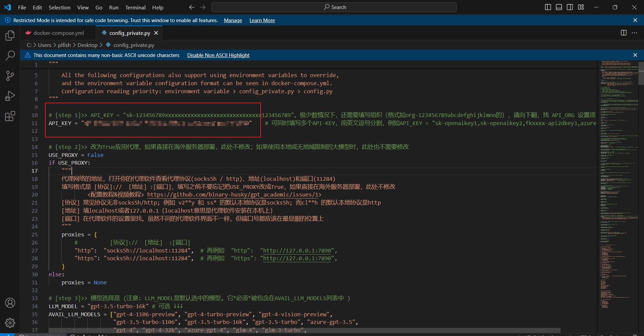Dismiss the non-ASCII unicode warning

(x=635, y=55)
